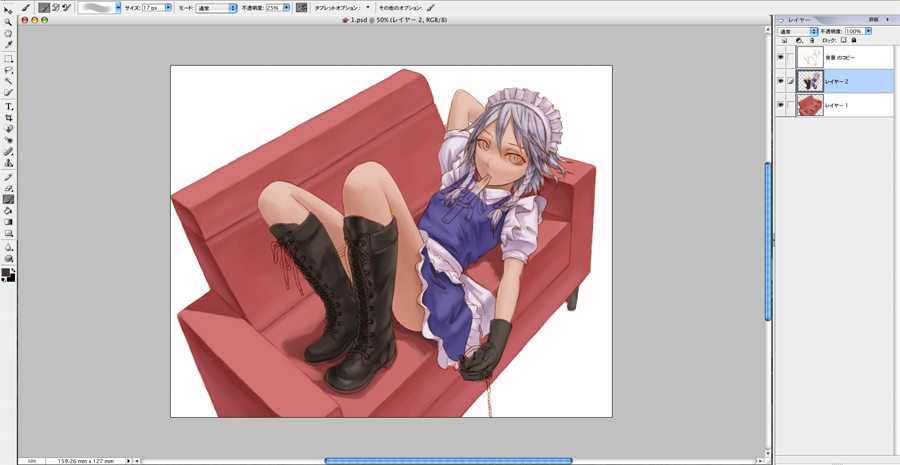The width and height of the screenshot is (900, 465).
Task: Open the layer 不透明度 slider arrow
Action: pos(868,31)
